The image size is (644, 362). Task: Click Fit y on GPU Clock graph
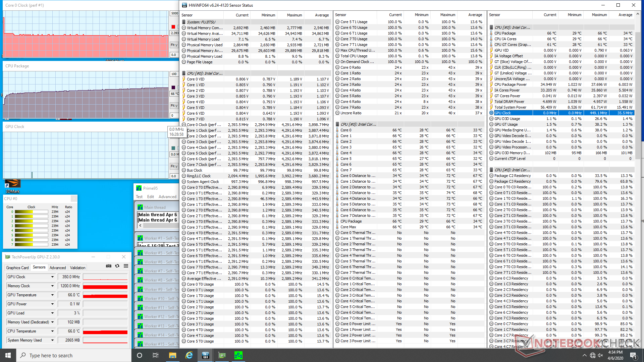(174, 166)
